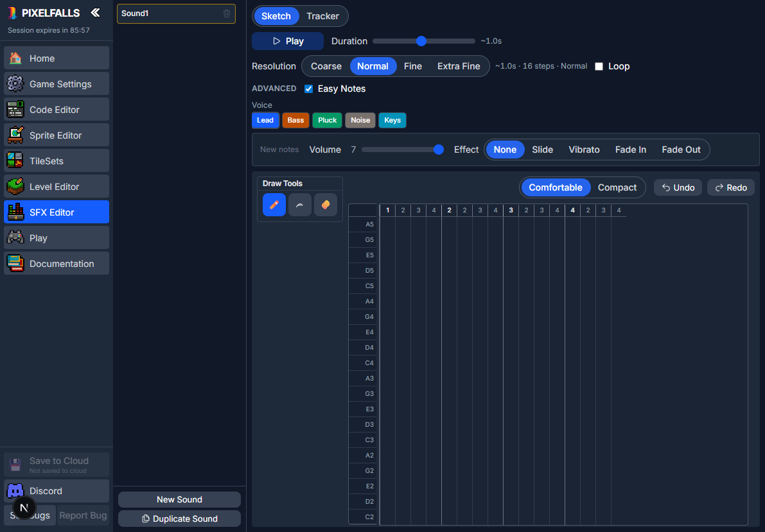Screen dimensions: 765x532
Task: Click the Sprite Editor icon
Action: (x=15, y=135)
